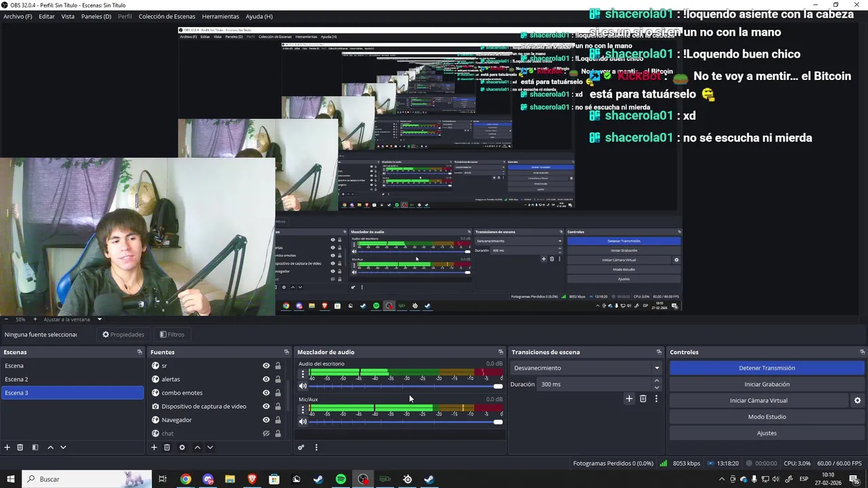868x488 pixels.
Task: Click the taskbar Buscar search box
Action: pyautogui.click(x=87, y=479)
